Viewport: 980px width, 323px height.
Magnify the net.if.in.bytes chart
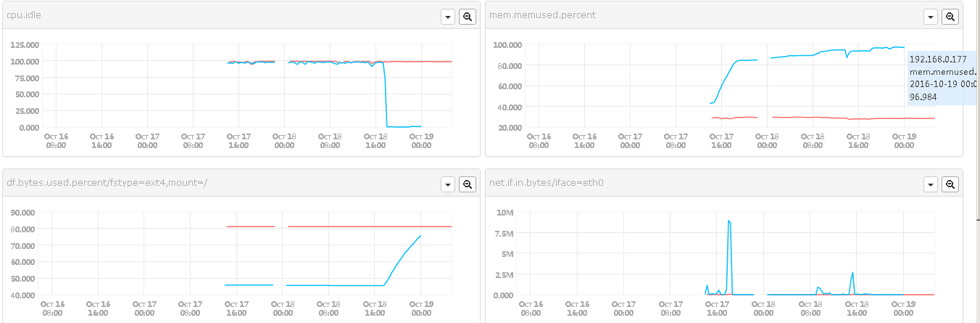click(x=950, y=184)
